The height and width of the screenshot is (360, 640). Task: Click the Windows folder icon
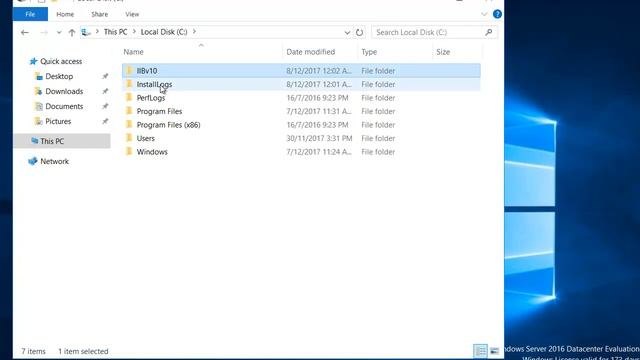[129, 151]
